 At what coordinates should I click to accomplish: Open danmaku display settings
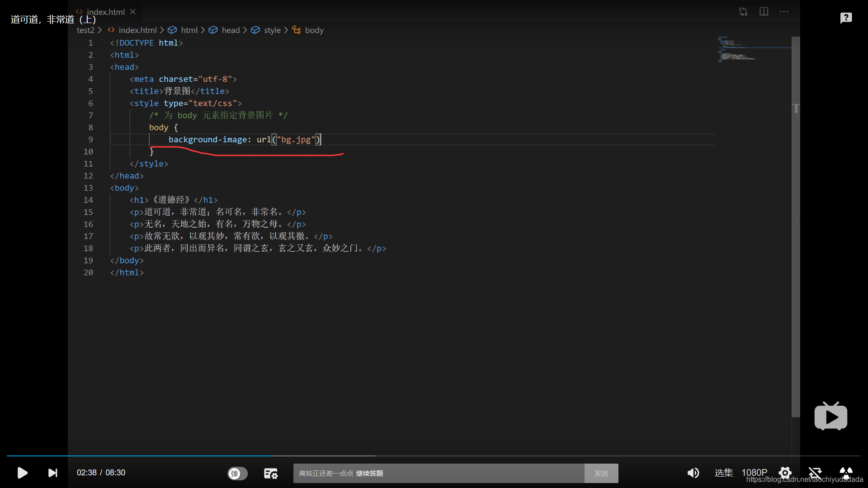click(x=270, y=473)
